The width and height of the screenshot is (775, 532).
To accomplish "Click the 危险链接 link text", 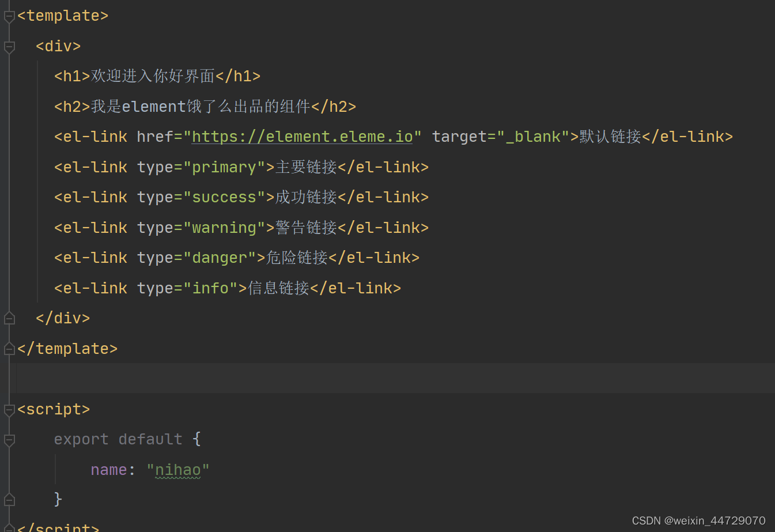I will click(297, 258).
